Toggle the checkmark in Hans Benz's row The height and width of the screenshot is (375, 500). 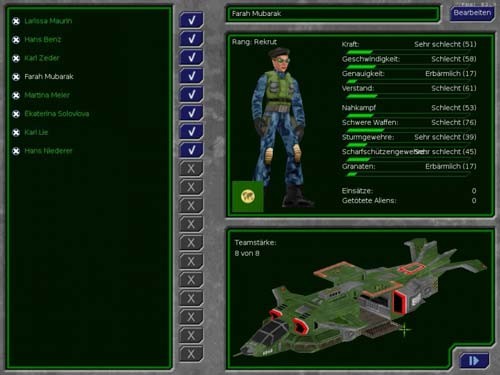[191, 39]
